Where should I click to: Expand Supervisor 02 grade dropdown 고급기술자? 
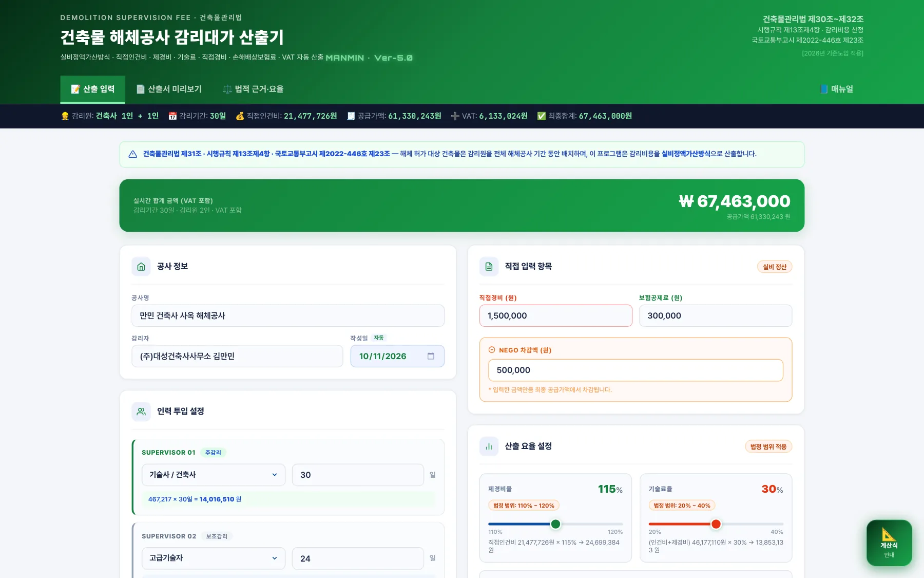pyautogui.click(x=214, y=558)
